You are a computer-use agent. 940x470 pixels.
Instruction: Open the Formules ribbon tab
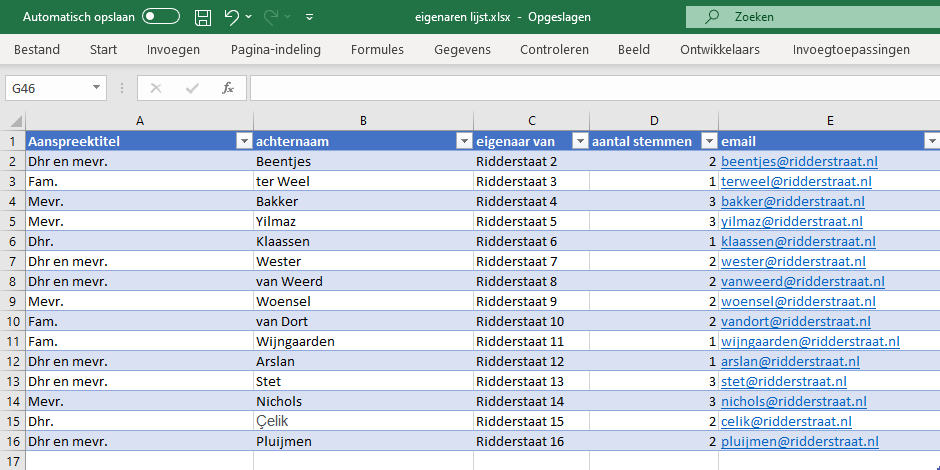377,50
